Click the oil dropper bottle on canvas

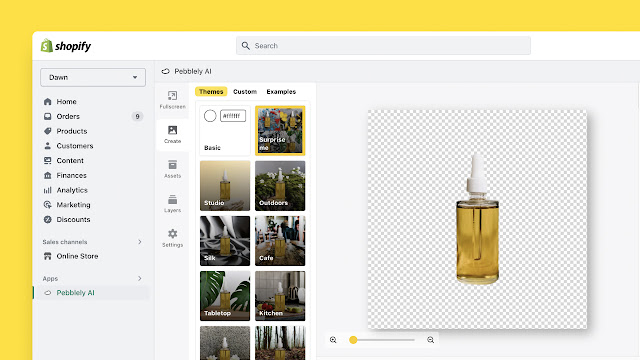477,219
